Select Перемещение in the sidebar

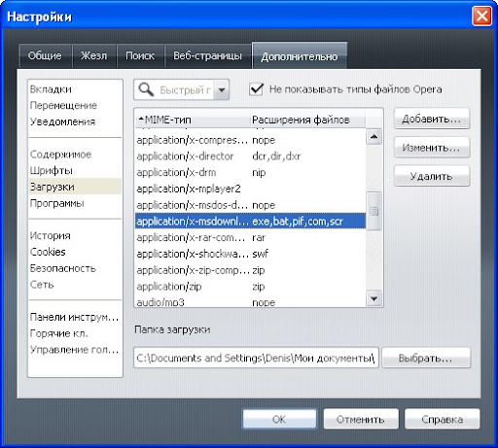75,105
